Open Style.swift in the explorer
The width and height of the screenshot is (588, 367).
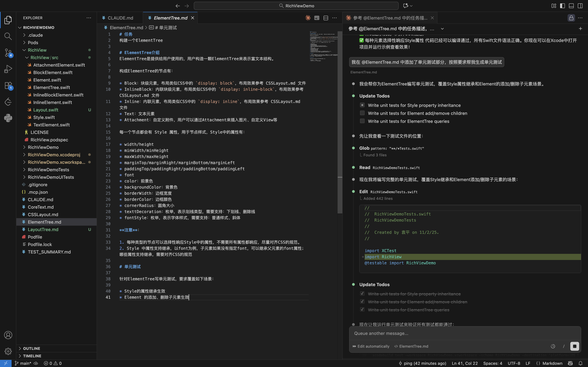tap(44, 117)
